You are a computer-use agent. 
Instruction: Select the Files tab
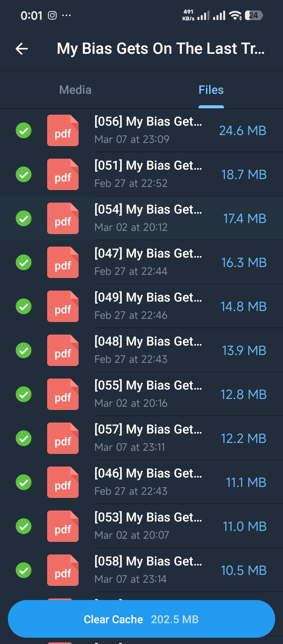coord(211,90)
